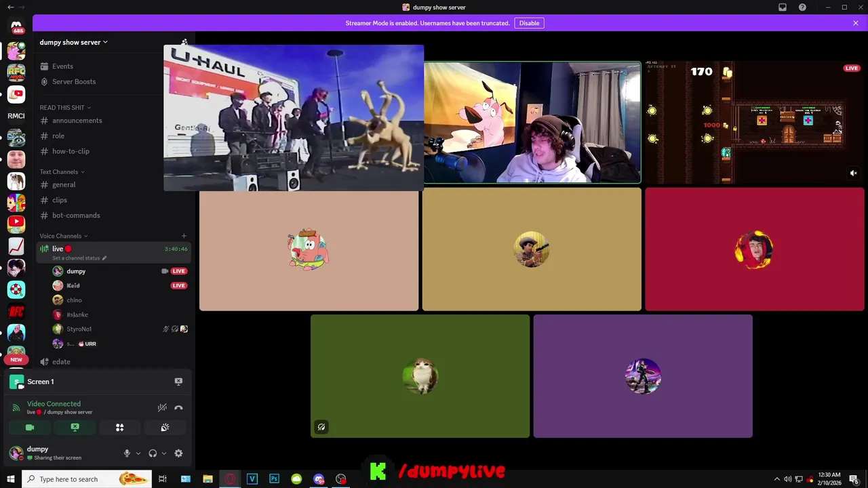Open Windows Start menu
This screenshot has width=868, height=488.
click(x=11, y=479)
